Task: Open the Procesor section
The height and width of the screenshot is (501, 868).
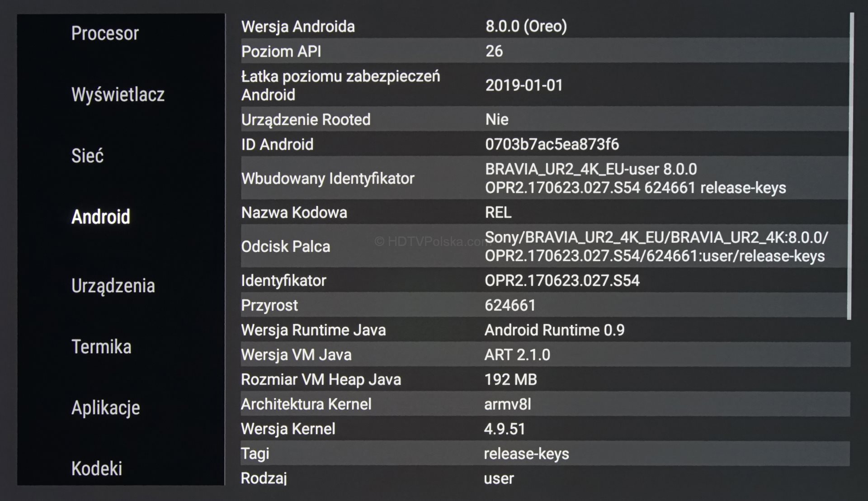Action: point(105,33)
